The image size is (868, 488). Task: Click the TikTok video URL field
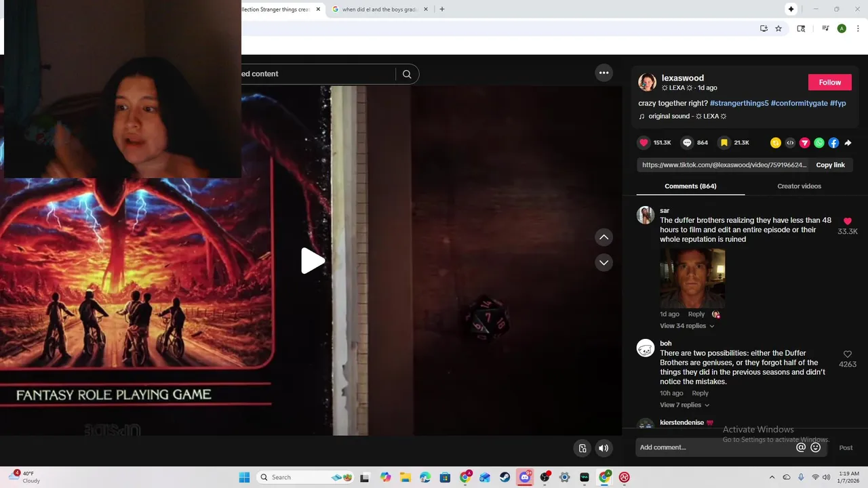tap(724, 165)
